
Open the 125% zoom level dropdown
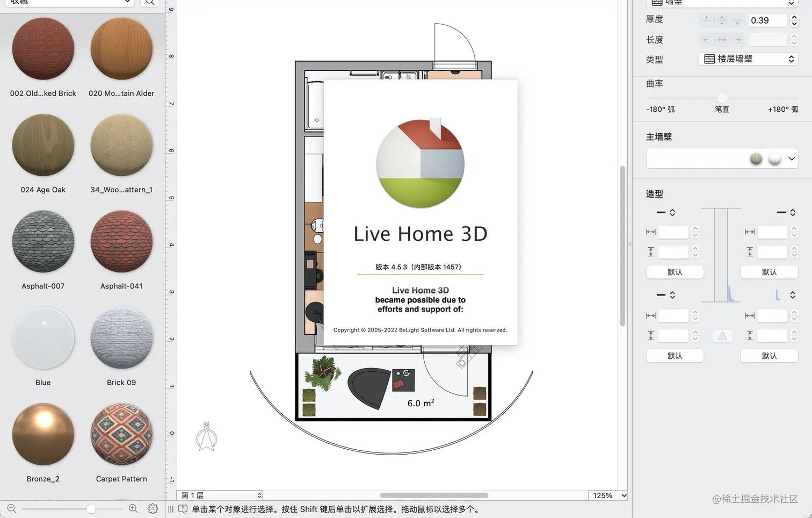pos(608,495)
